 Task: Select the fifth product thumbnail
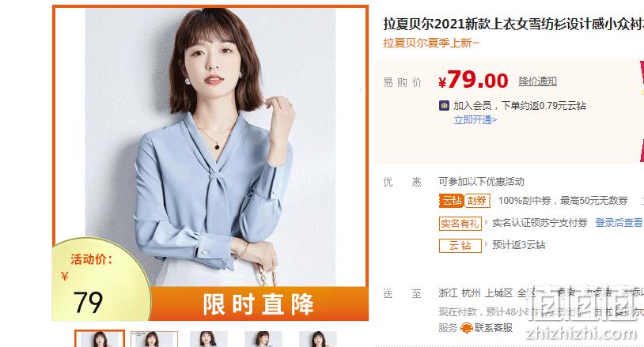pos(318,339)
